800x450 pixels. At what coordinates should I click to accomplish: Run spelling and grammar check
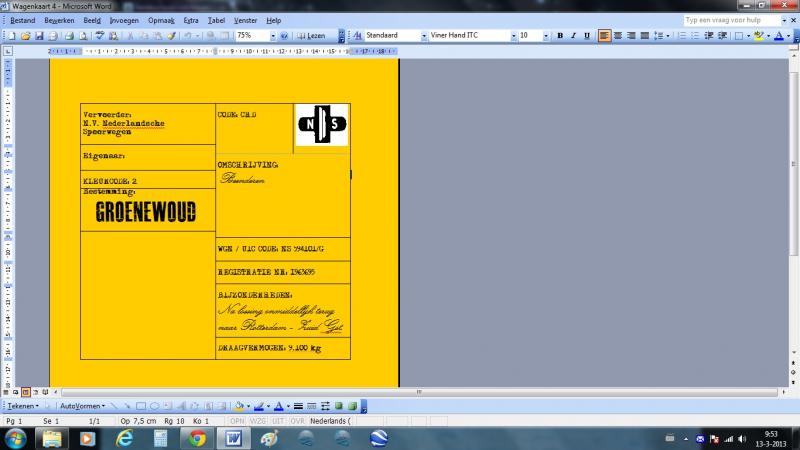point(100,36)
